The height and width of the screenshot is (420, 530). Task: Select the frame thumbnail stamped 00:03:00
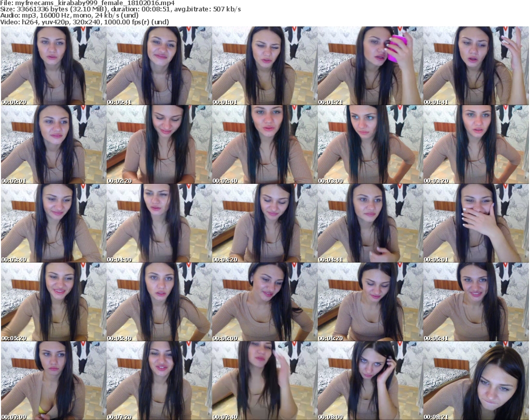371,144
